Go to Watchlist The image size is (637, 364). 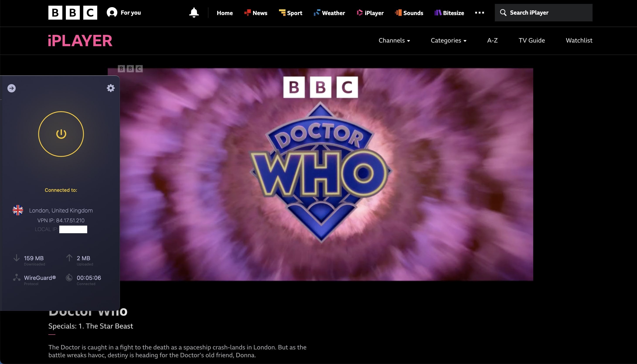[579, 41]
